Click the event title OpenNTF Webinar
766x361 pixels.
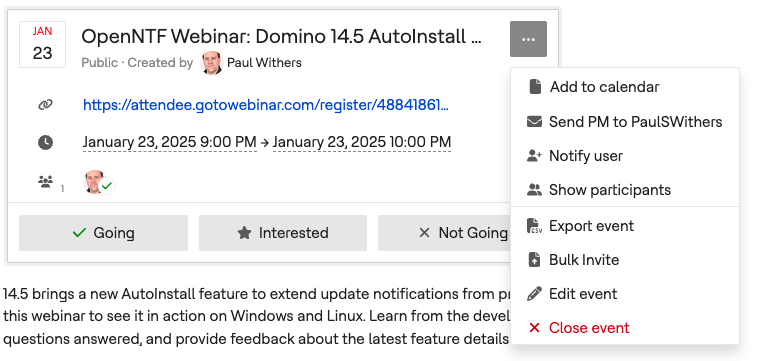[x=281, y=37]
